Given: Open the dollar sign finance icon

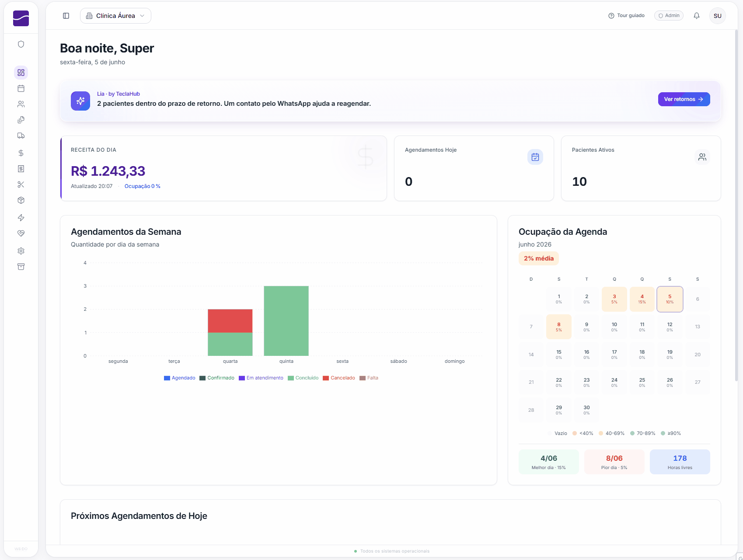Looking at the screenshot, I should 21,153.
